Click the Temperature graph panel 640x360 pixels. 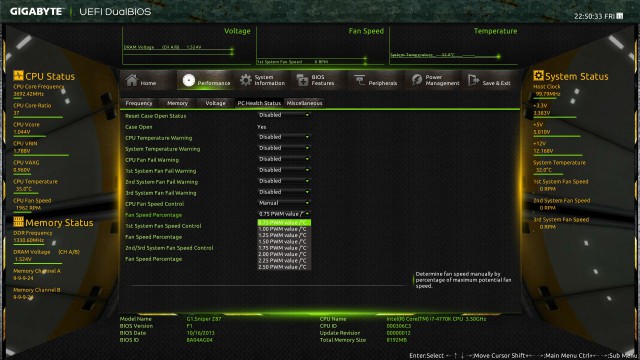pyautogui.click(x=453, y=46)
